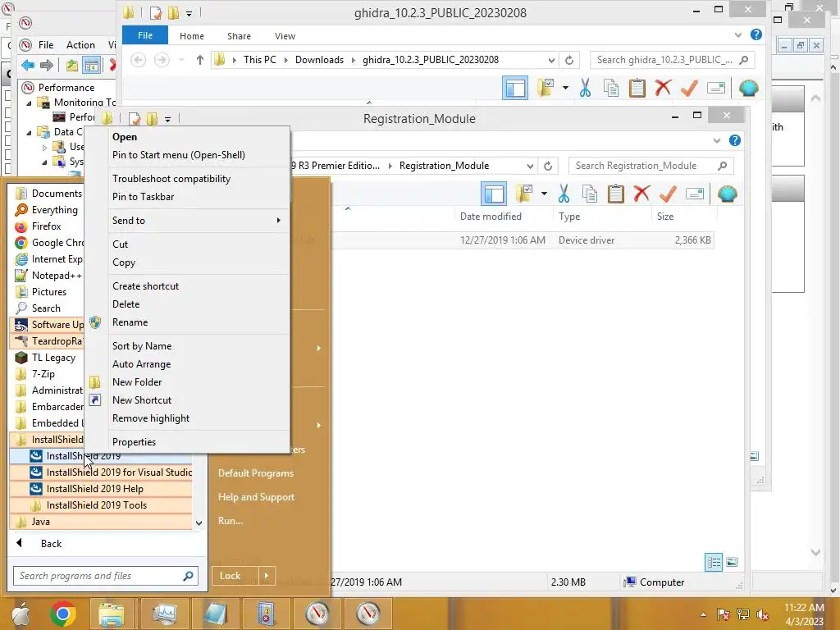Open Help and Support from start menu

pos(256,497)
